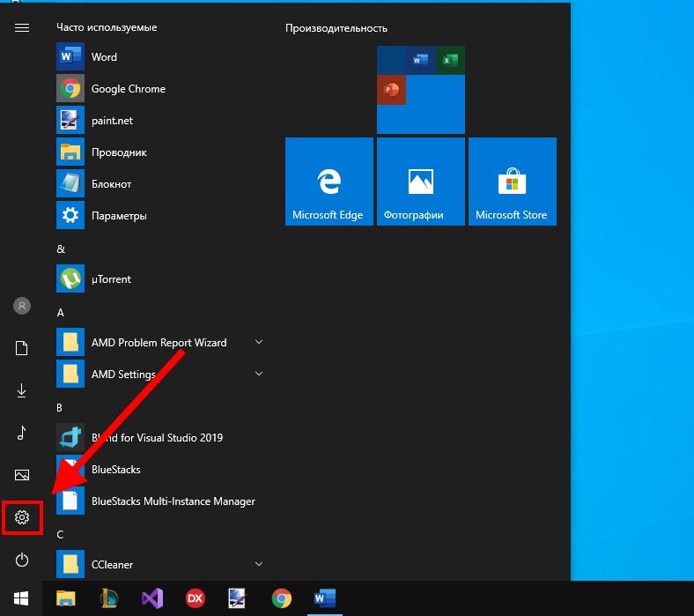Screen dimensions: 694x616
Task: Open Pictures from Start sidebar
Action: [x=22, y=475]
